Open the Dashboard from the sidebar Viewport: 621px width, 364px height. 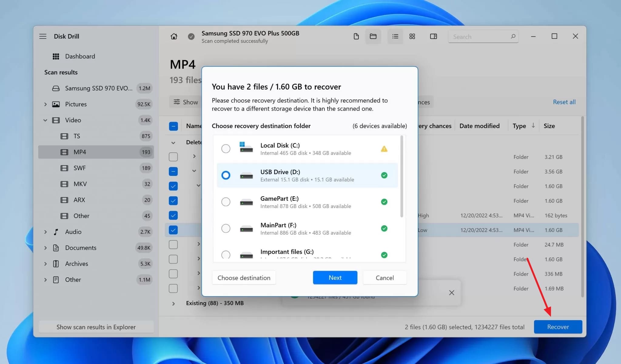click(80, 56)
